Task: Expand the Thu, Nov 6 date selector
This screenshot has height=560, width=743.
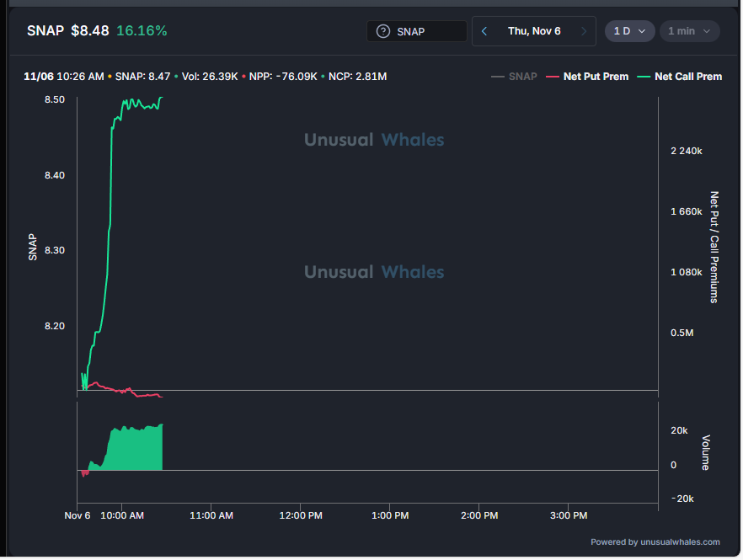Action: [x=536, y=31]
